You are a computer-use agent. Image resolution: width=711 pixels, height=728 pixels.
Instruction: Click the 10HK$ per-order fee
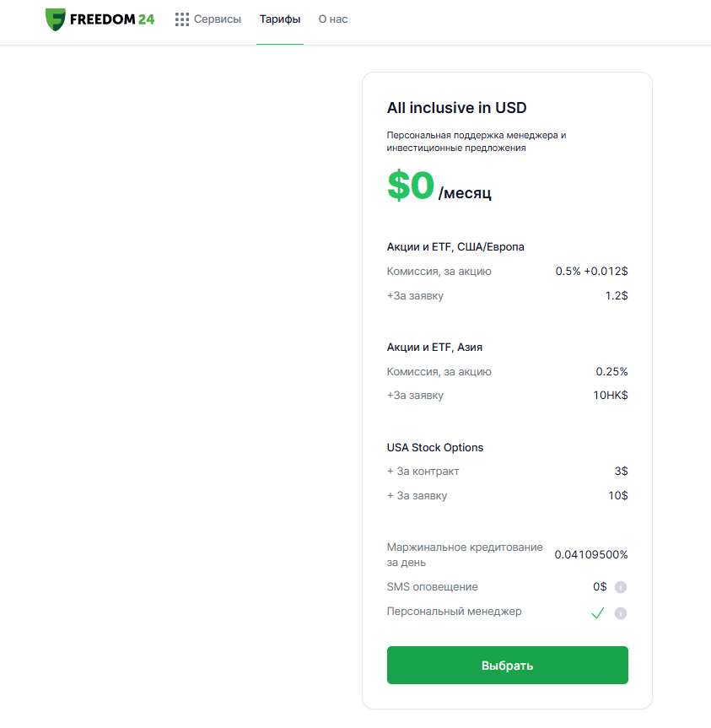611,395
